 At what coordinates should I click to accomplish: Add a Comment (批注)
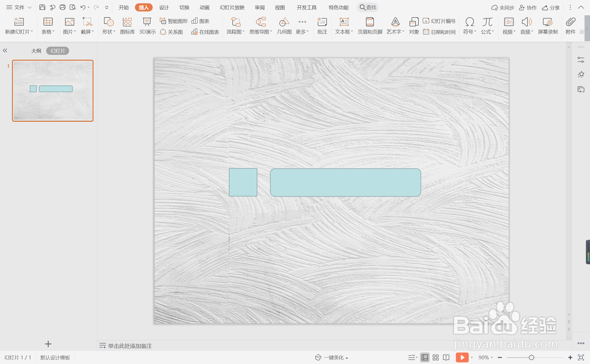pyautogui.click(x=322, y=26)
